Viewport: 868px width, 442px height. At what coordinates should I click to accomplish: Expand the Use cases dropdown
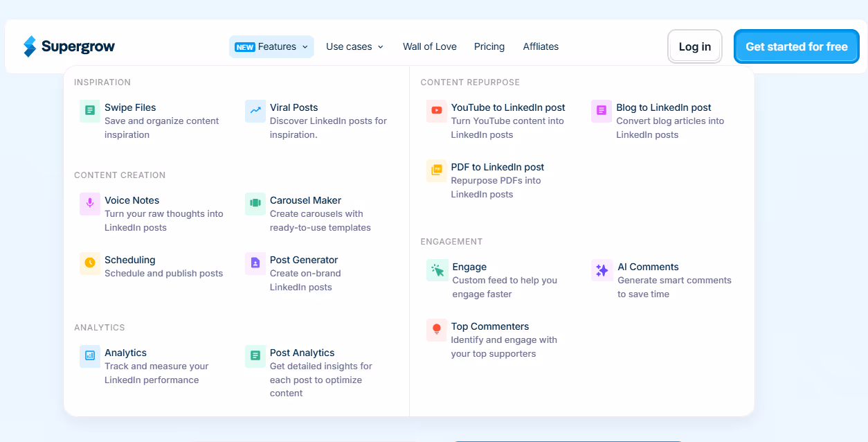tap(354, 46)
